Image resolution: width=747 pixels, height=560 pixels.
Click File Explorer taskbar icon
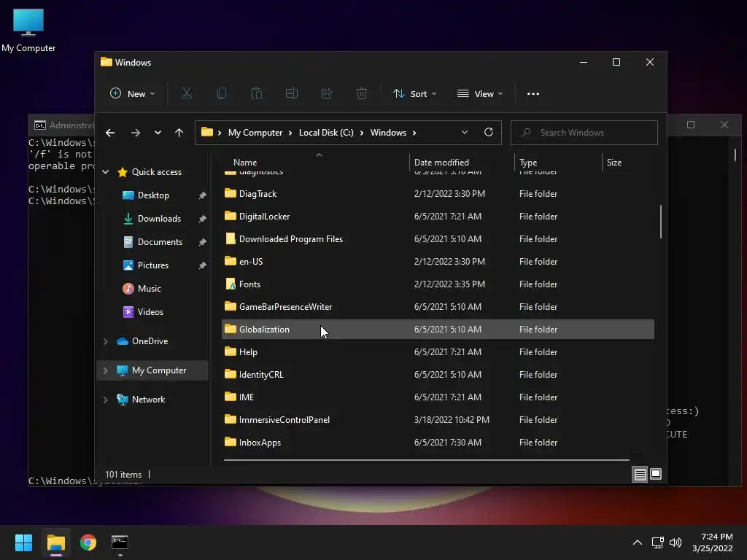pos(55,542)
